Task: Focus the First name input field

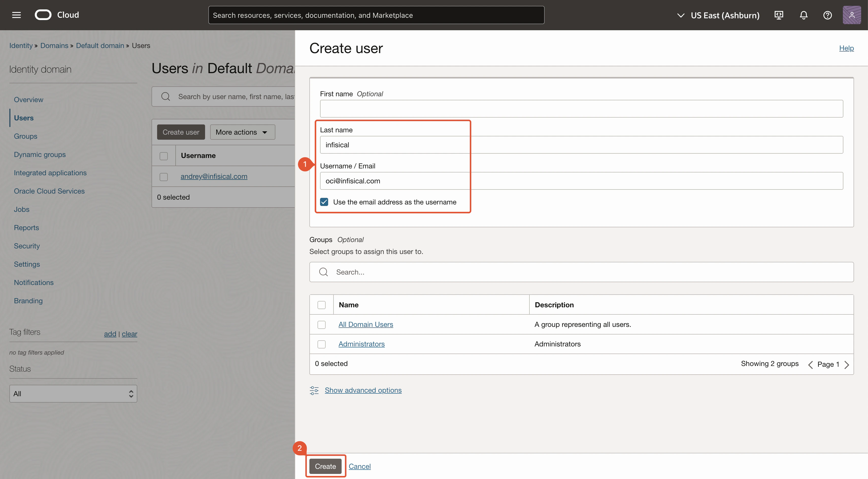Action: 581,109
